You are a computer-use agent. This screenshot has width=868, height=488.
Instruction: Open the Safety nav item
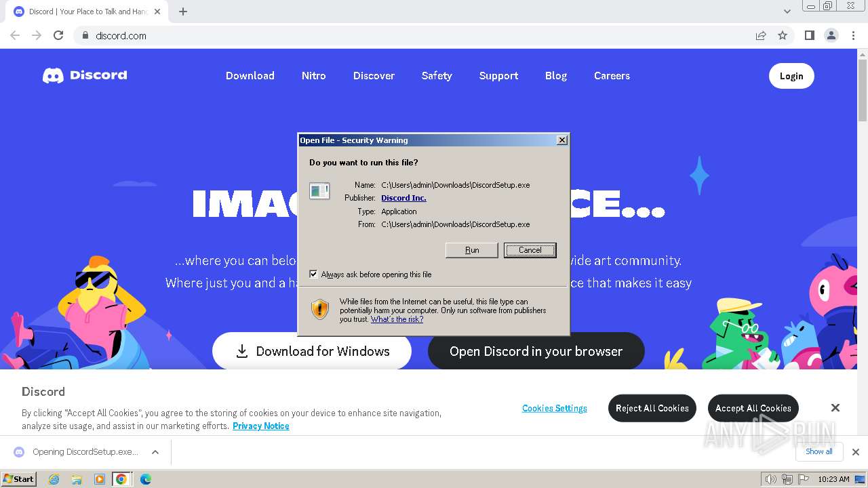437,76
